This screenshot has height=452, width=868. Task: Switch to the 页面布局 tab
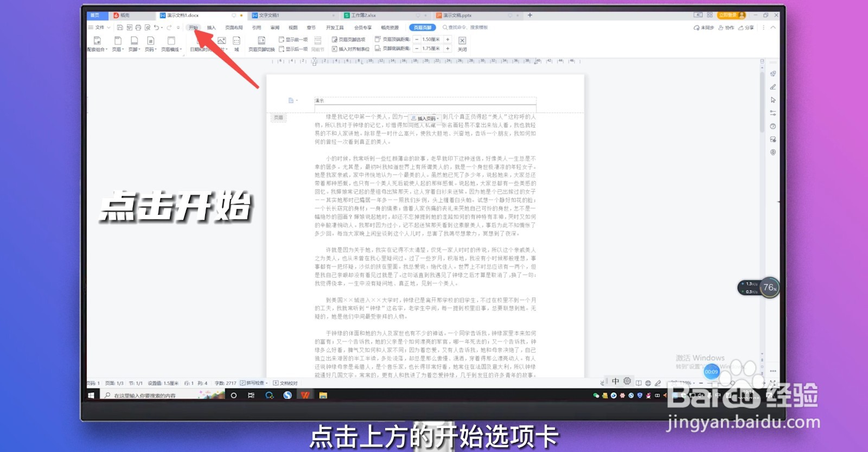(234, 28)
